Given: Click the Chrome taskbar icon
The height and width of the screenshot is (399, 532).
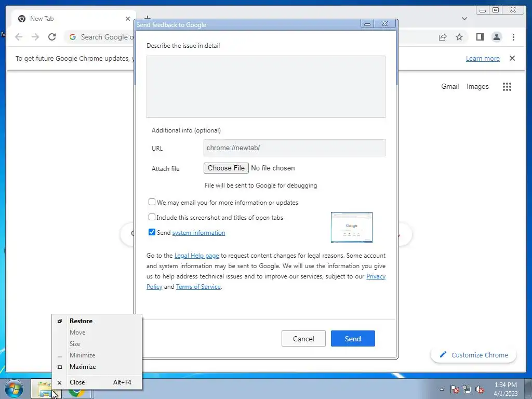Looking at the screenshot, I should click(x=77, y=393).
